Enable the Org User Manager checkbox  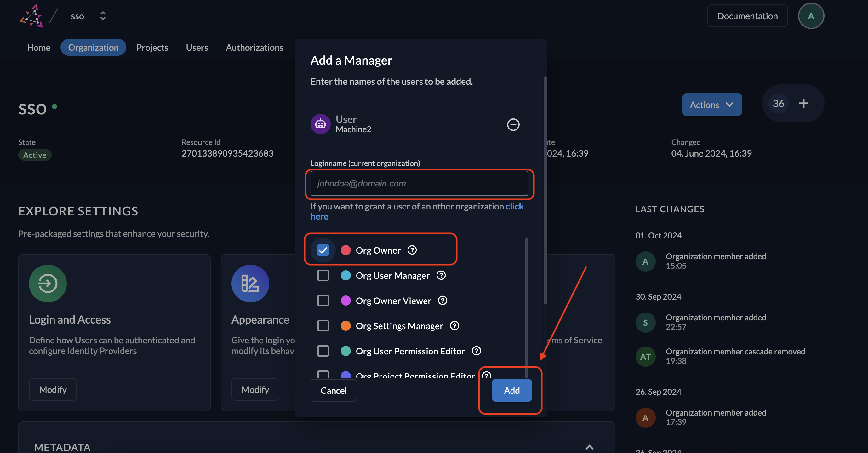(323, 275)
